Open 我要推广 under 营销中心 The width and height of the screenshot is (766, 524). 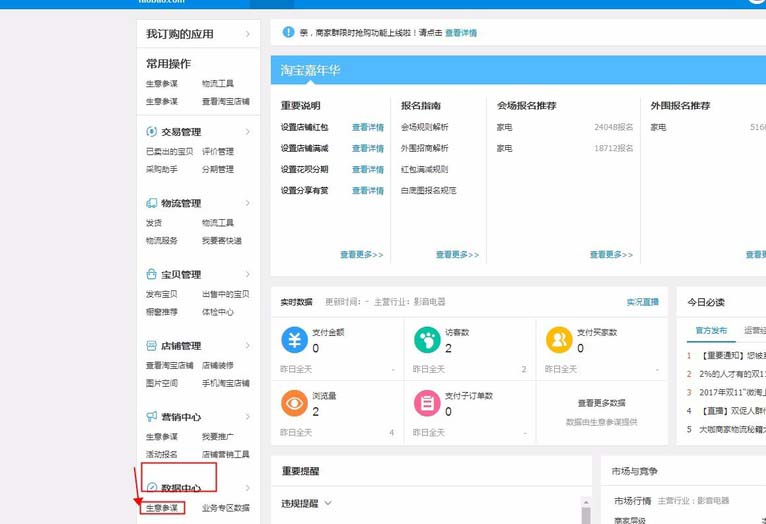pos(218,437)
